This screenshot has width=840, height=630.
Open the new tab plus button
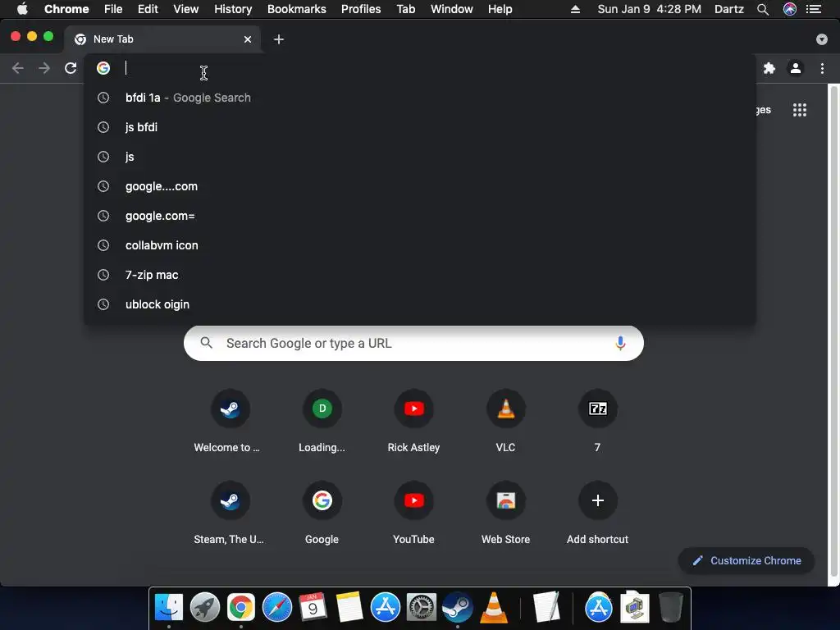click(279, 39)
